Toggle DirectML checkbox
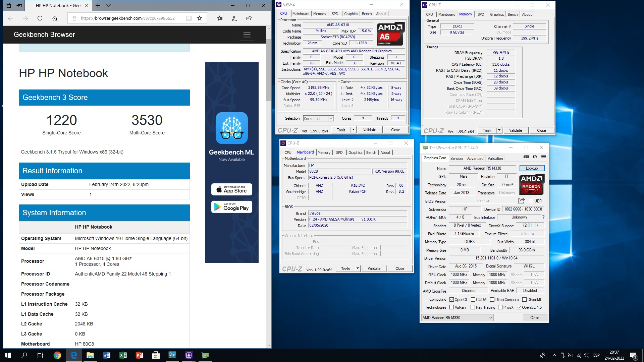 tap(524, 300)
